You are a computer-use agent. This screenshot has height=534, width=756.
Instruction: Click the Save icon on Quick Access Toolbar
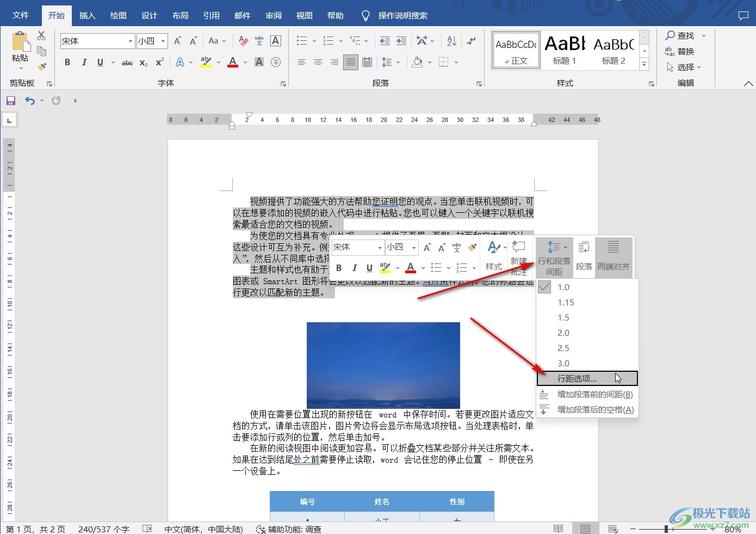[10, 100]
